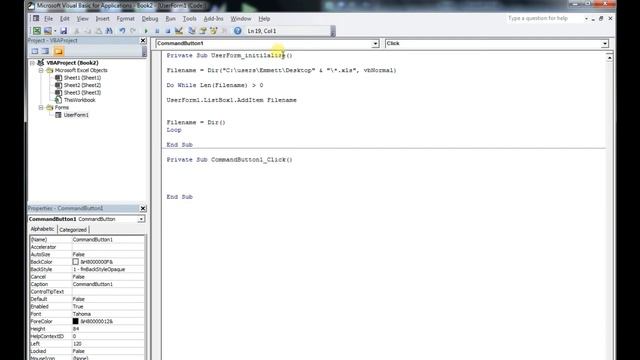
Task: Click the ForeColor black swatch
Action: click(x=76, y=321)
